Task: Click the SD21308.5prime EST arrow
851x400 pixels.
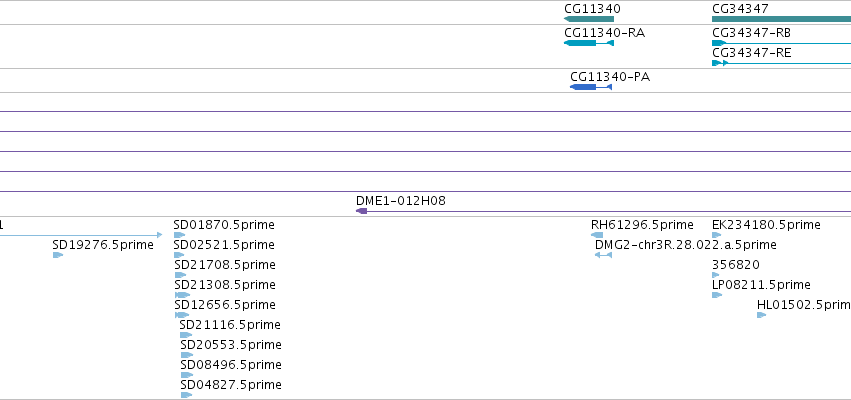Action: (182, 295)
